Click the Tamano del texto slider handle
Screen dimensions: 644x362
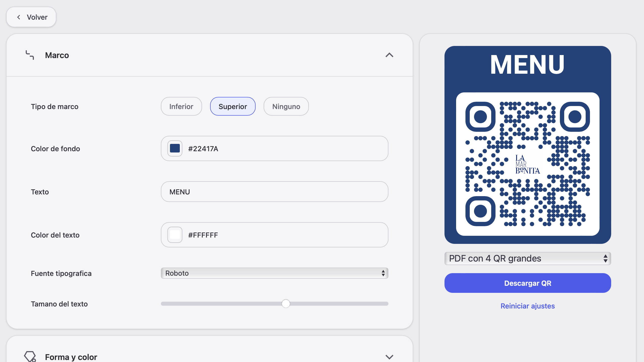(x=286, y=303)
